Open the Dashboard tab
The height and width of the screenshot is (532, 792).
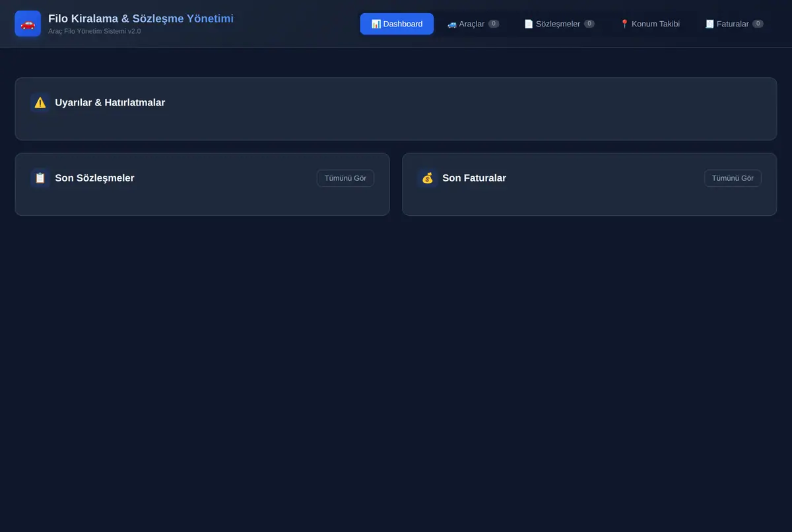pos(397,24)
